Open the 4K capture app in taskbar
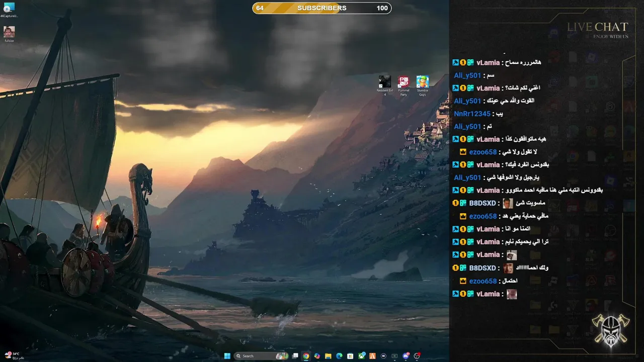 [383, 356]
